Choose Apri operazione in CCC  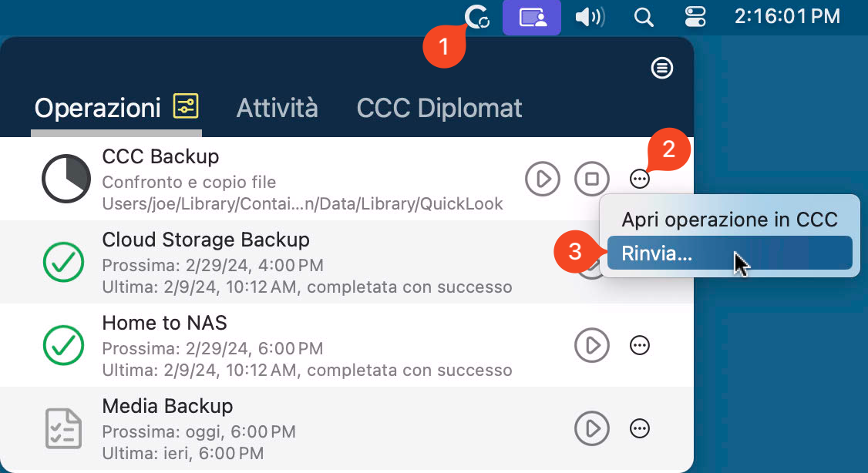(729, 220)
